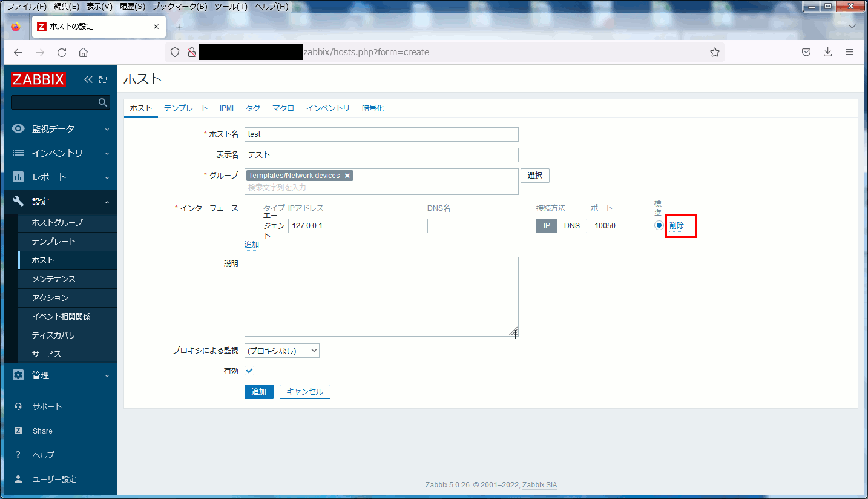
Task: Collapse the 設定 menu
Action: [x=107, y=202]
